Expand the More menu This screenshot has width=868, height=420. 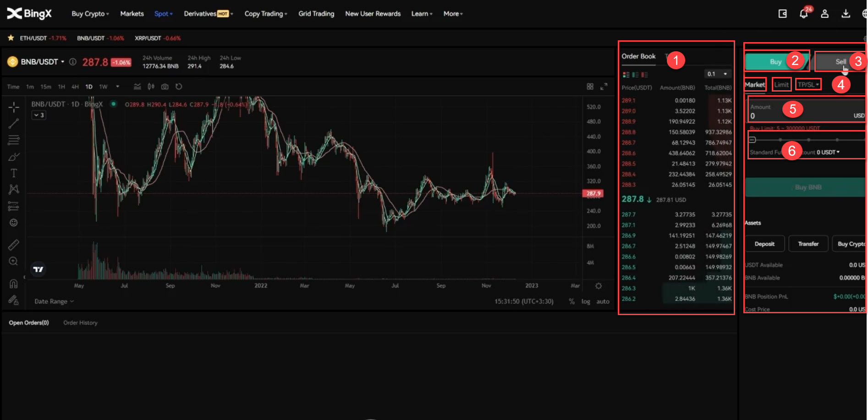(453, 14)
